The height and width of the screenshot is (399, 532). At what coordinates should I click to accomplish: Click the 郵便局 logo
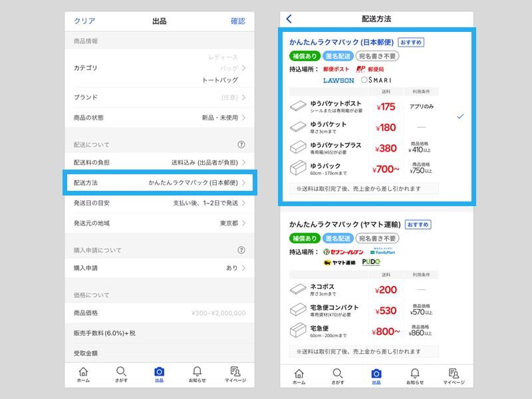[370, 69]
